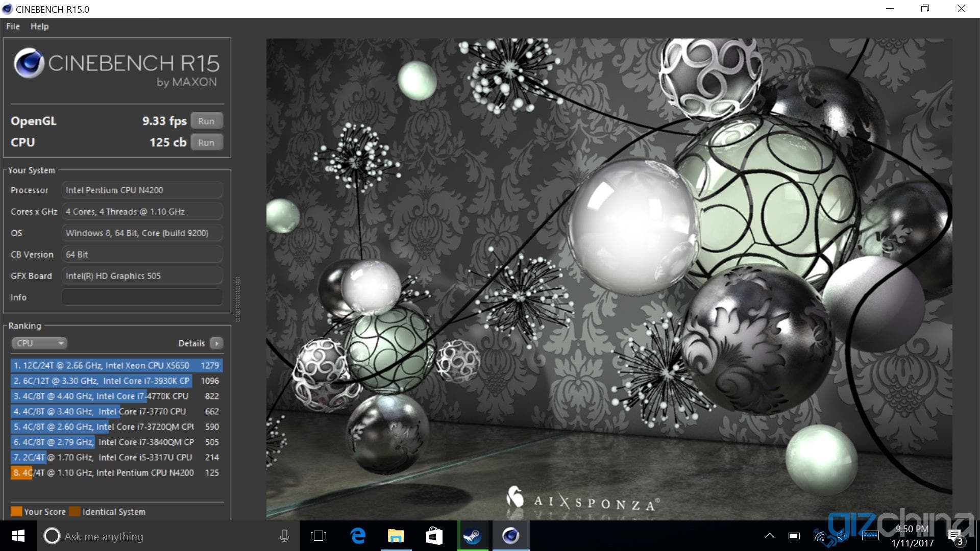980x551 pixels.
Task: Open the Help menu
Action: [39, 26]
